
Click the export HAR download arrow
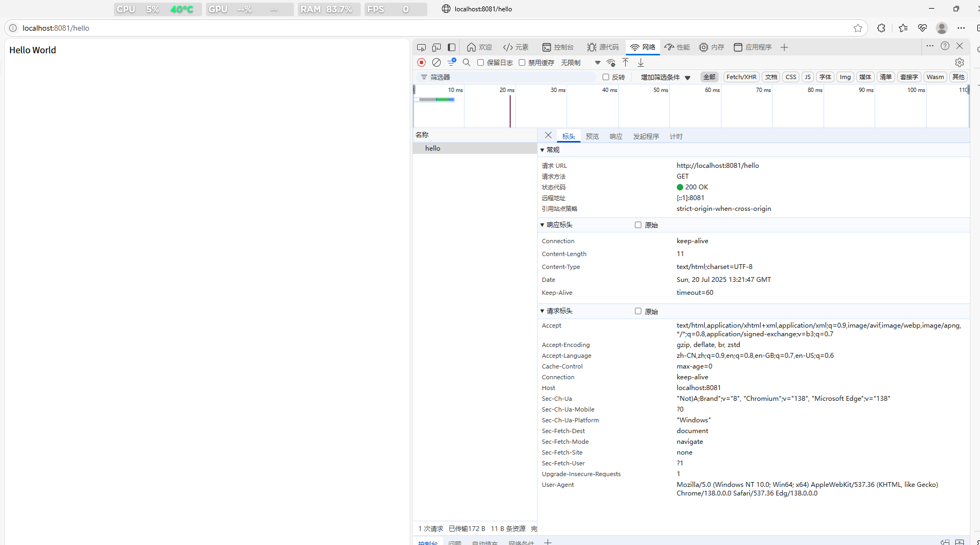coord(641,62)
